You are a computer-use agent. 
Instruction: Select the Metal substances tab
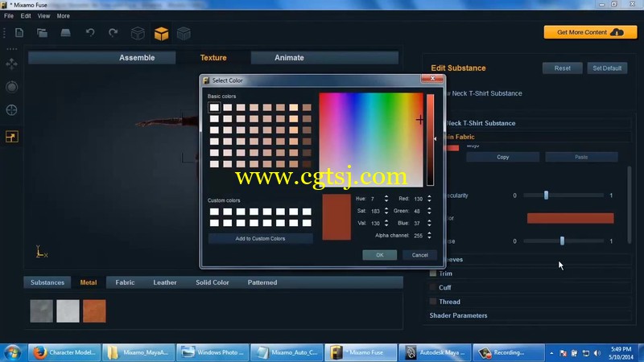[89, 282]
